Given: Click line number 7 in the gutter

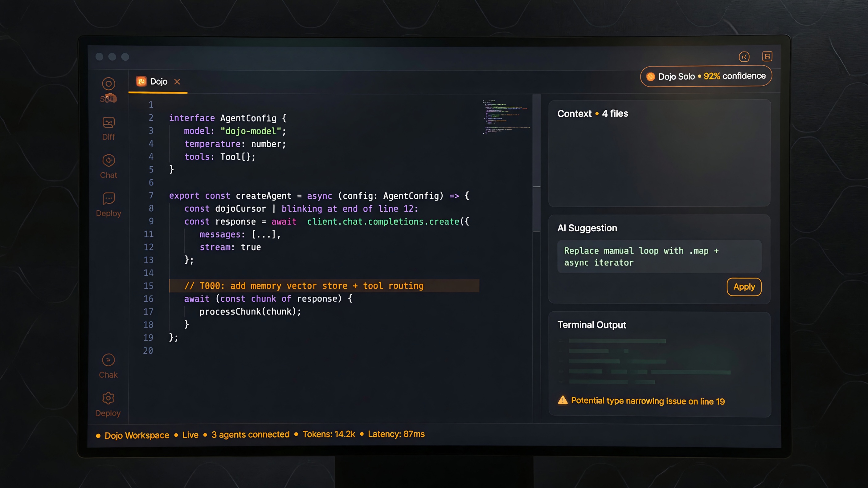Looking at the screenshot, I should [151, 195].
